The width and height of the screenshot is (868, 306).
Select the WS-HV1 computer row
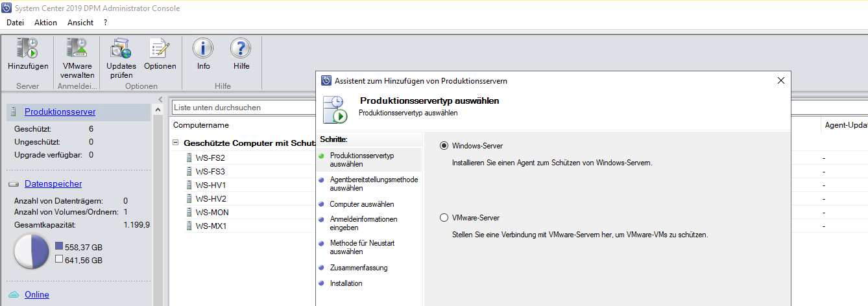(210, 185)
